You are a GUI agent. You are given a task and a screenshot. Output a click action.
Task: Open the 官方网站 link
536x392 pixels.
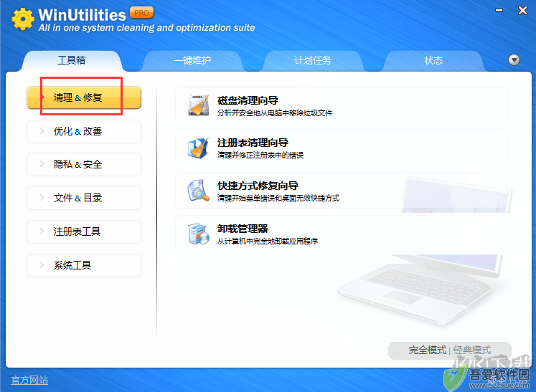click(29, 381)
